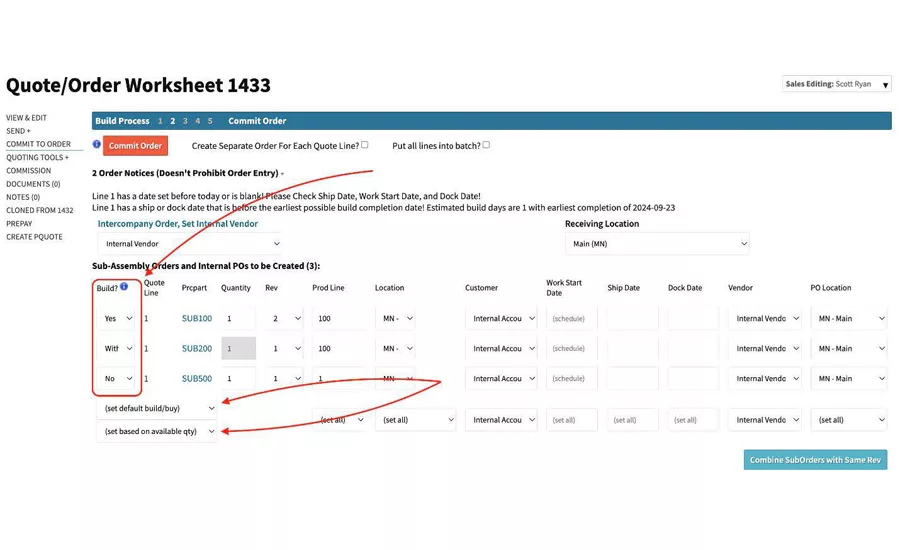This screenshot has height=550, width=900.
Task: Open COMMISSION in sidebar
Action: coord(29,171)
